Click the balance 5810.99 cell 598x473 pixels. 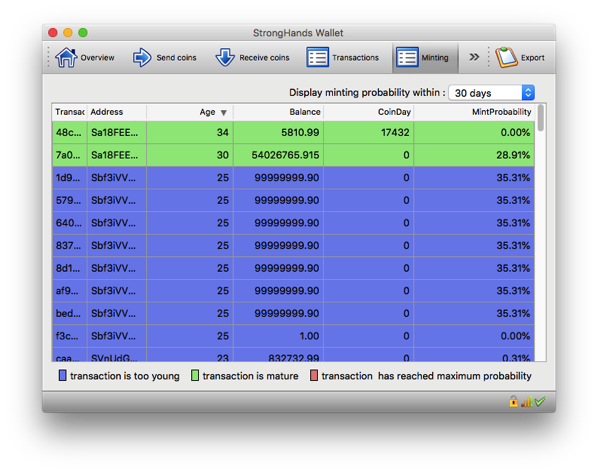[x=278, y=132]
